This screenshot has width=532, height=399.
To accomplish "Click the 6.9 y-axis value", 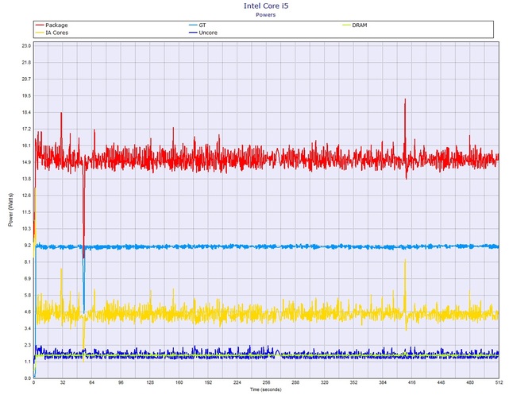I will pyautogui.click(x=28, y=279).
